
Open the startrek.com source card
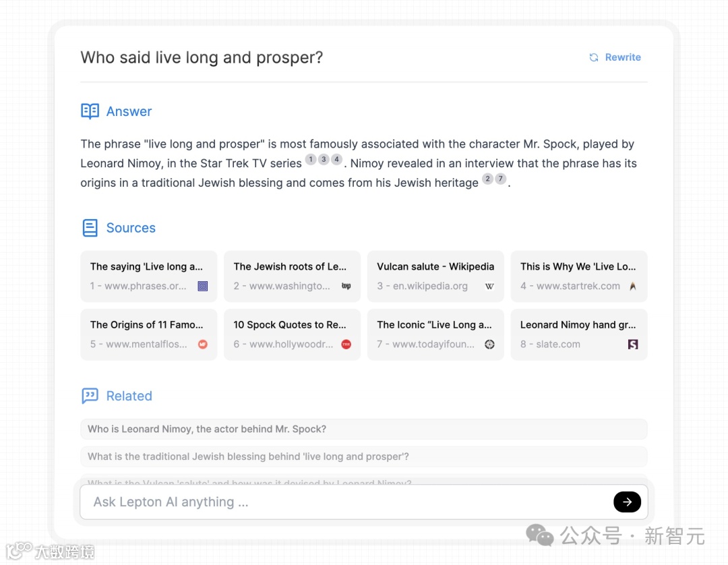click(x=578, y=276)
